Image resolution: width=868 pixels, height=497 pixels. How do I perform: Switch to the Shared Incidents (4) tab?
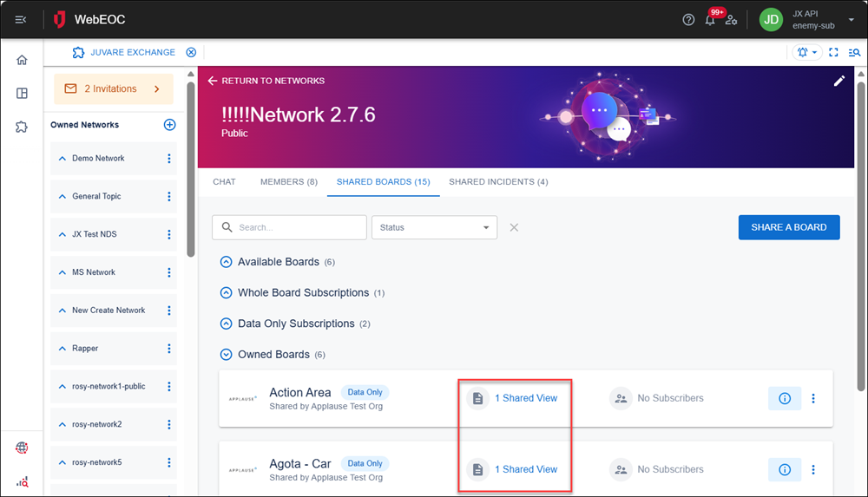(498, 182)
